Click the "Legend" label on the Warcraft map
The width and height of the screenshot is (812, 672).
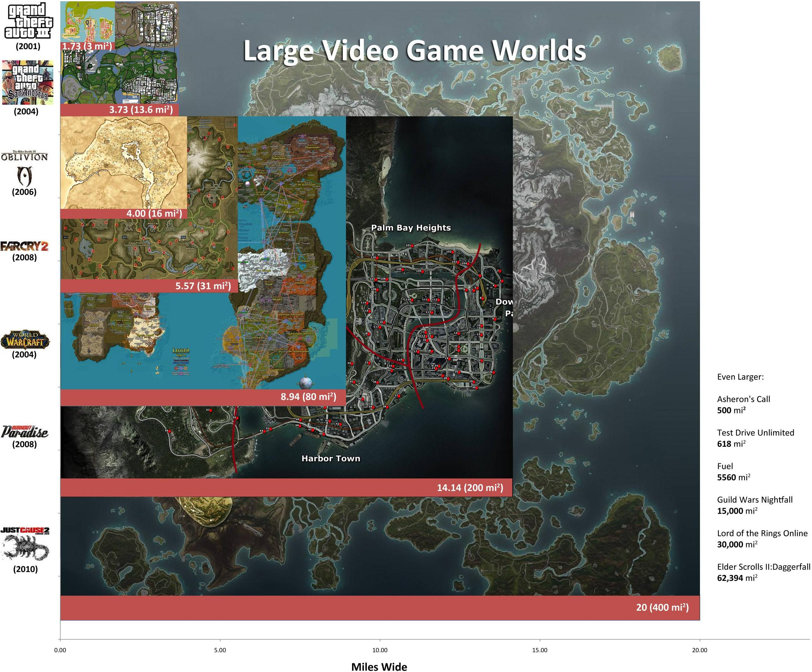(x=181, y=350)
